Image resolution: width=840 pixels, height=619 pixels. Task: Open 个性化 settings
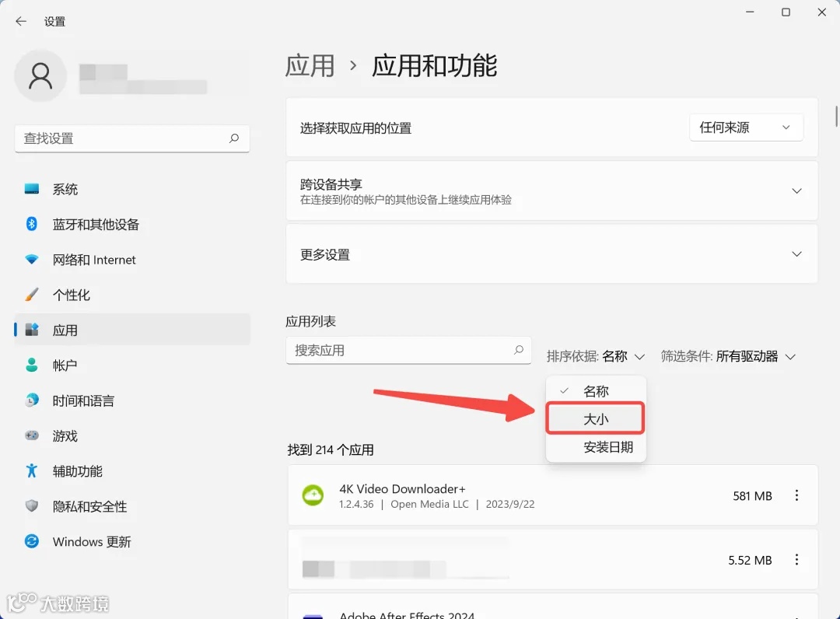pos(131,295)
